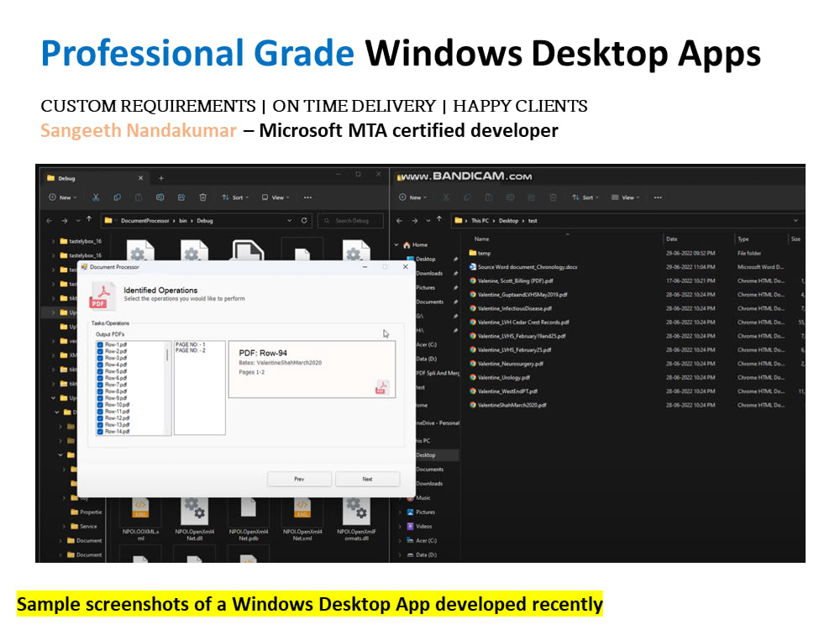Uncheck Row-5.pdf in Output PDFs list
This screenshot has height=630, width=840.
(99, 371)
